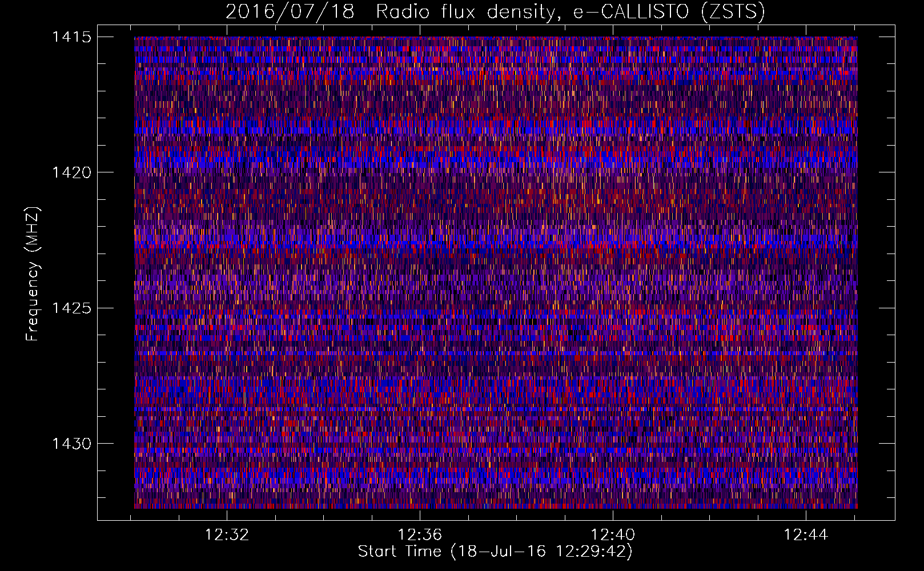Image resolution: width=924 pixels, height=571 pixels.
Task: Click the 12:44 time tick label
Action: [806, 535]
